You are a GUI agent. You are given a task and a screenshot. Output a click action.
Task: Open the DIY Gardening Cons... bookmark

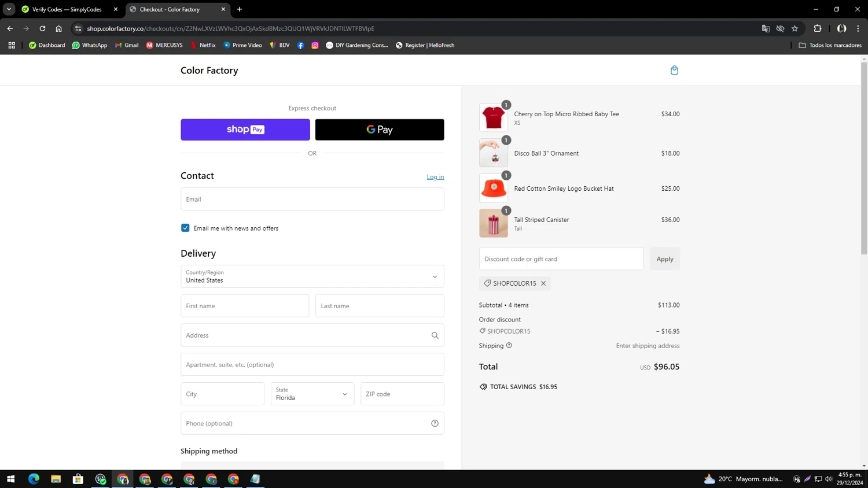coord(357,45)
